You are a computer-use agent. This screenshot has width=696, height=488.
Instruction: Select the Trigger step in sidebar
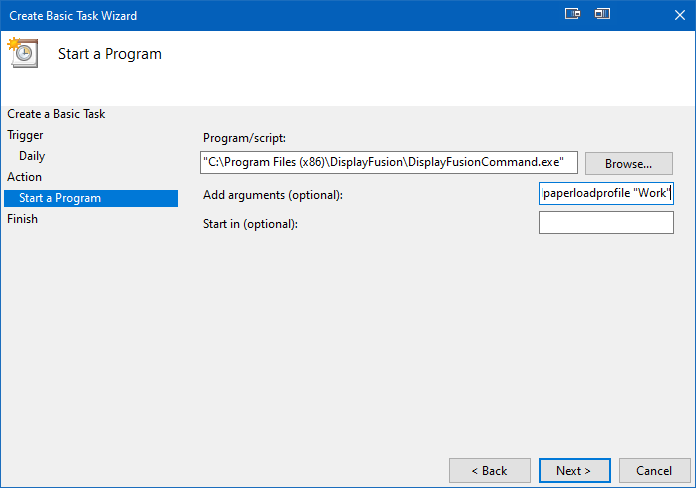pos(25,135)
